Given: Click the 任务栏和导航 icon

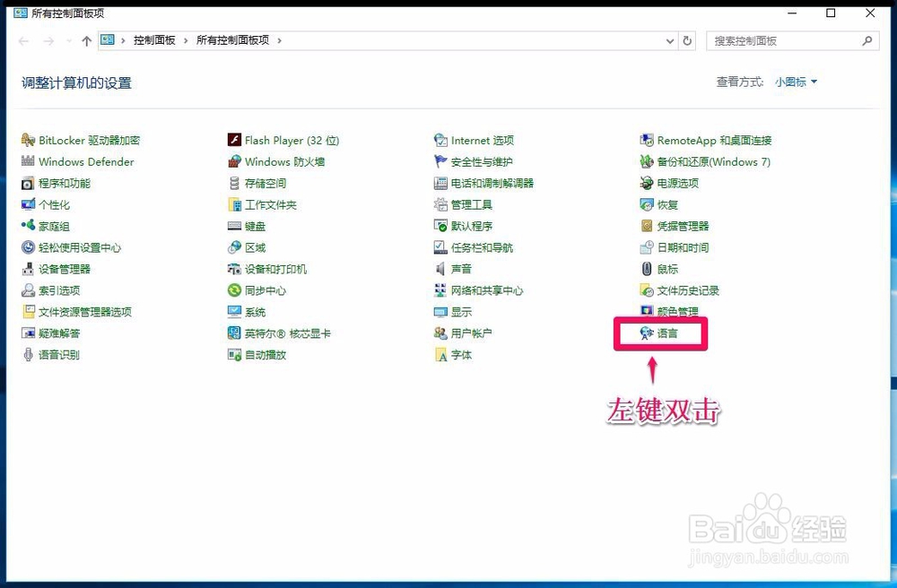Looking at the screenshot, I should pyautogui.click(x=440, y=247).
